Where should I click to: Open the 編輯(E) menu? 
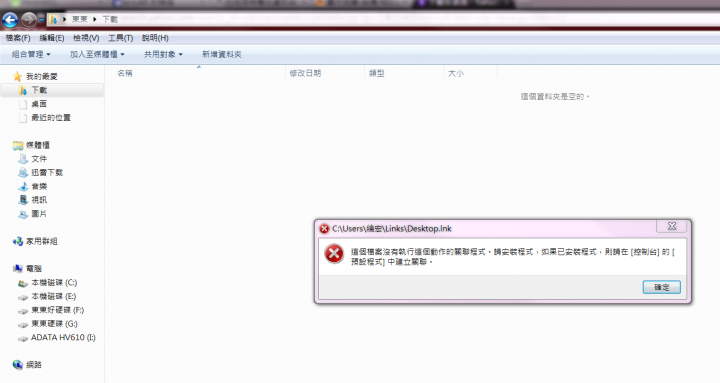(x=52, y=38)
